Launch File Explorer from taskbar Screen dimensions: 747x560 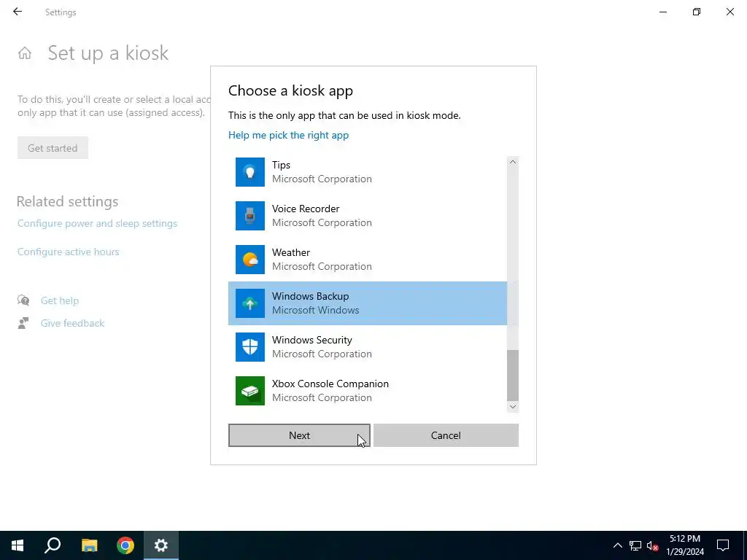pyautogui.click(x=89, y=545)
